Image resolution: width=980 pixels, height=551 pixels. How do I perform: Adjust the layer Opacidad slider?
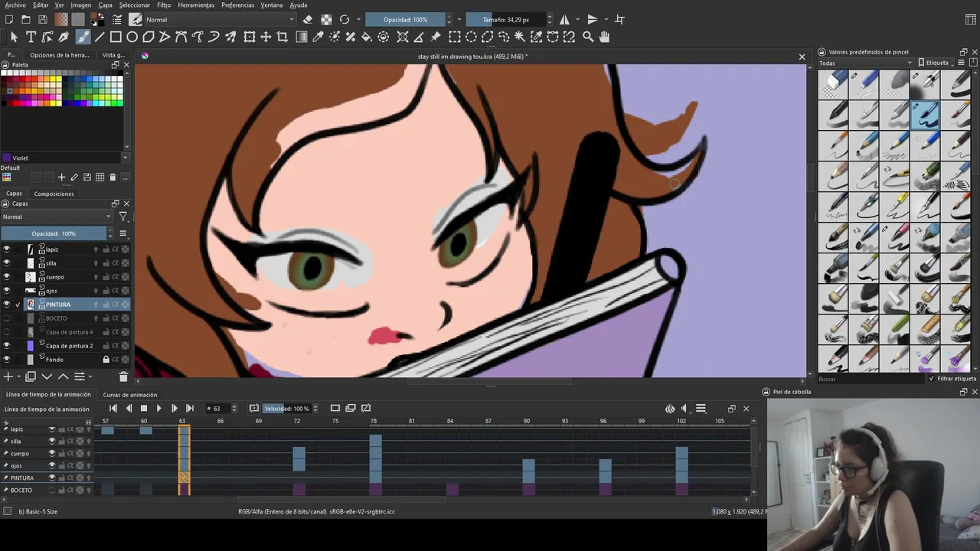(x=54, y=233)
